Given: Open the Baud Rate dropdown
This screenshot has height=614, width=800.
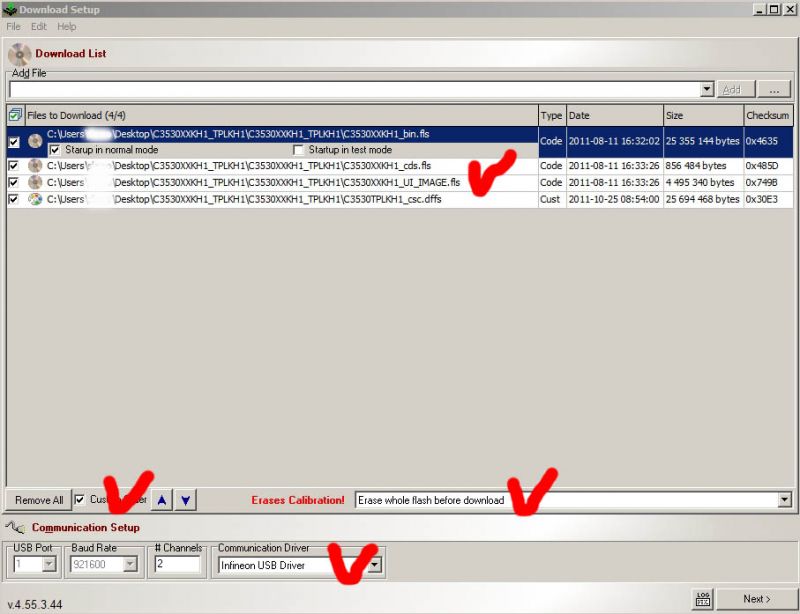Looking at the screenshot, I should [131, 563].
